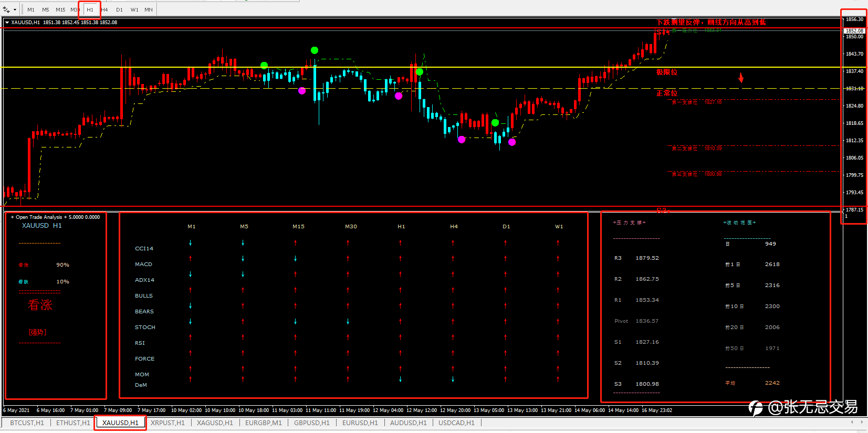Viewport: 868px width, 433px height.
Task: Select the H1 timeframe button in toolbar
Action: click(90, 9)
